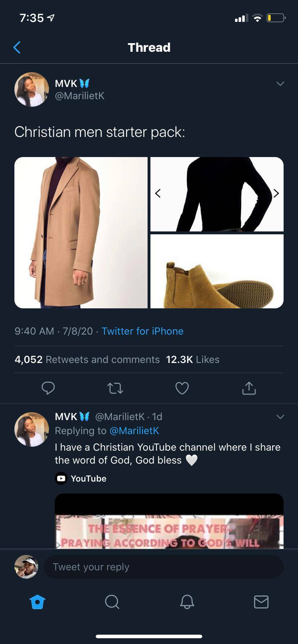298x644 pixels.
Task: Show the next image with right arrow
Action: 276,193
